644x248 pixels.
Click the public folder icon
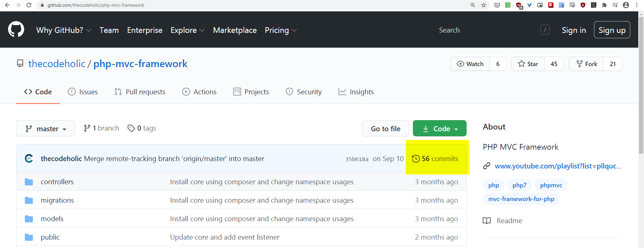pos(29,237)
